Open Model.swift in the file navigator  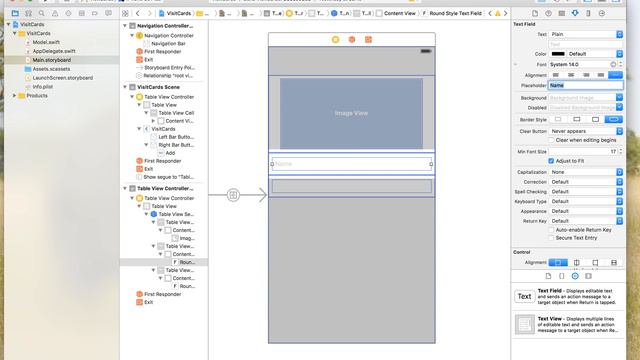[46, 42]
